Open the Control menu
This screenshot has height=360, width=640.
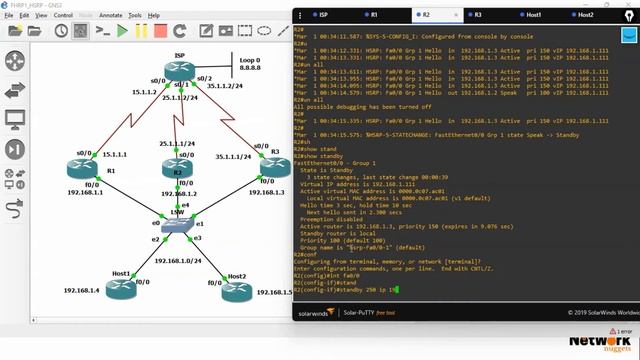63,15
